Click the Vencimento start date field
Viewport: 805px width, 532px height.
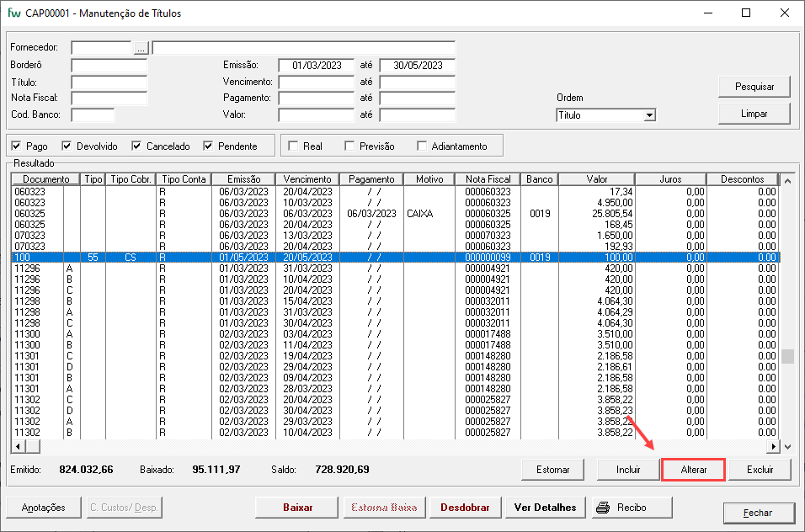(317, 82)
